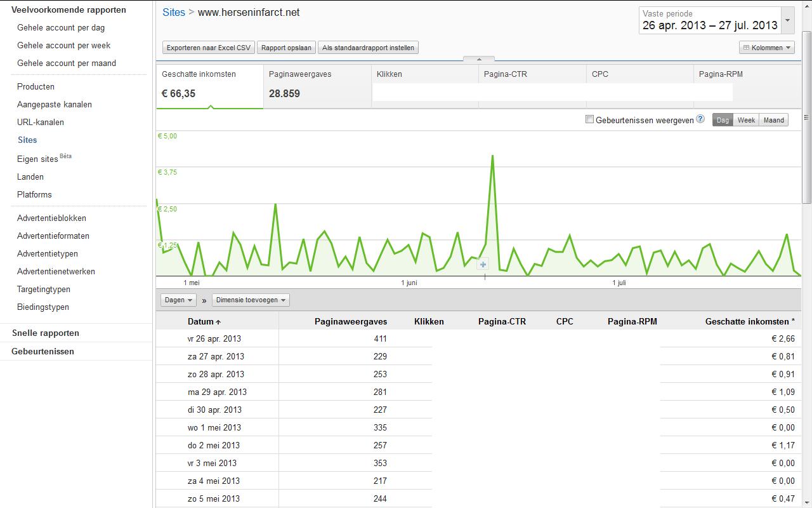This screenshot has width=812, height=508.
Task: Open the Platforms report
Action: click(x=34, y=194)
